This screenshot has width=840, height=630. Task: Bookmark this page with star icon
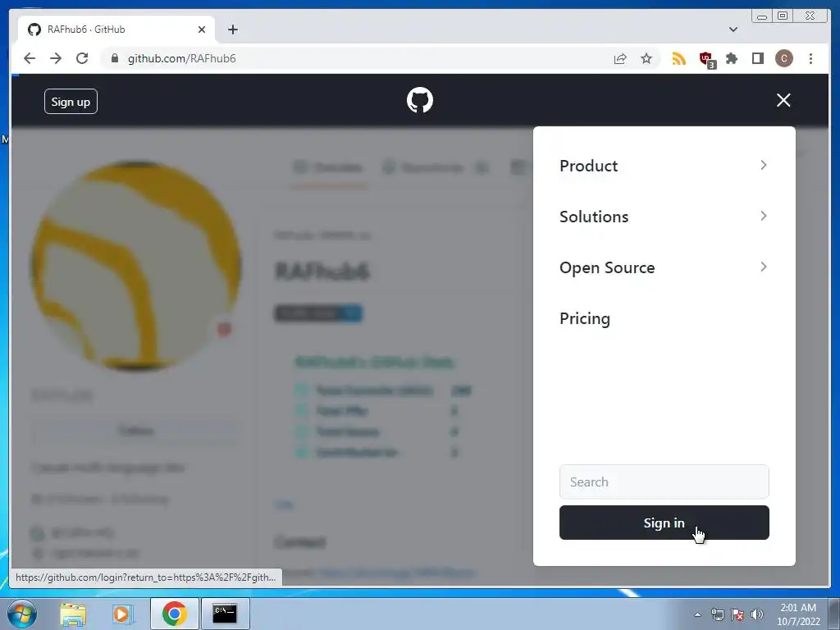coord(646,58)
